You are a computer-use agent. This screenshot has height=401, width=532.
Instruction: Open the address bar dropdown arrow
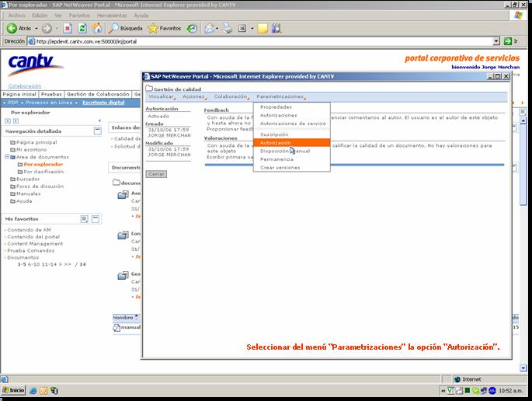click(x=496, y=41)
